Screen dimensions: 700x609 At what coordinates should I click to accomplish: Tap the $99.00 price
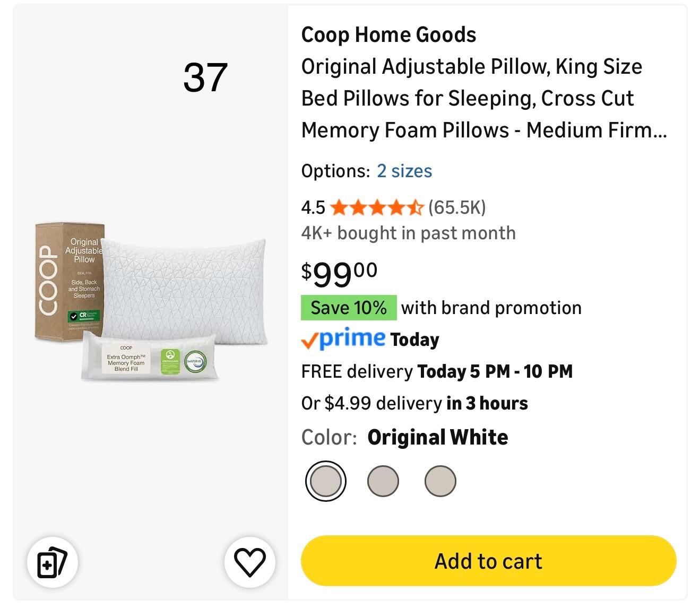point(339,274)
